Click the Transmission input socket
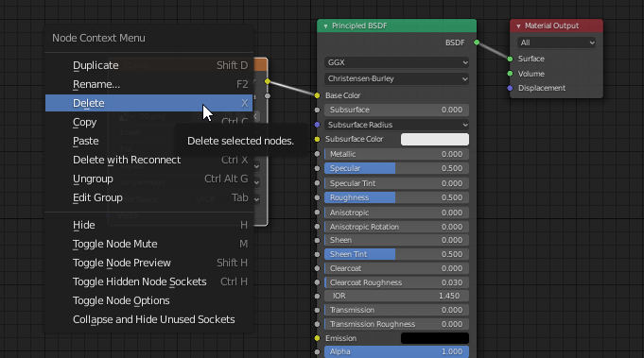Viewport: 644px width, 358px height. (317, 310)
